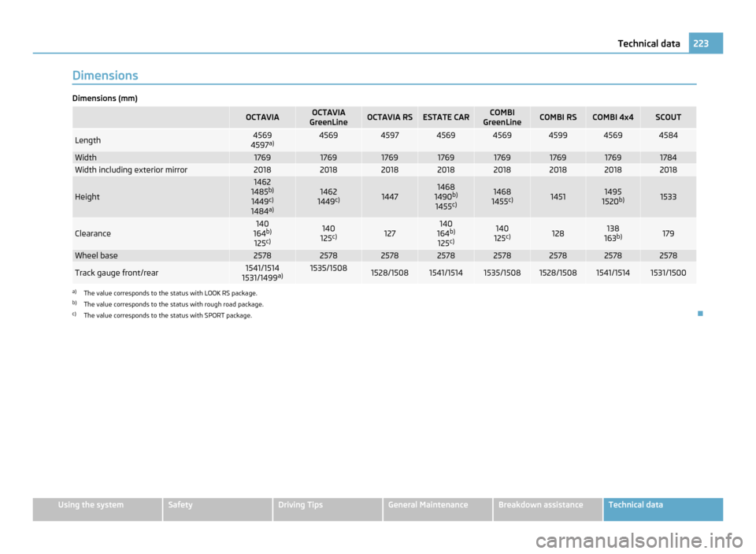The height and width of the screenshot is (554, 756).
Task: Select the OCTAVIA RS column header
Action: pos(390,117)
